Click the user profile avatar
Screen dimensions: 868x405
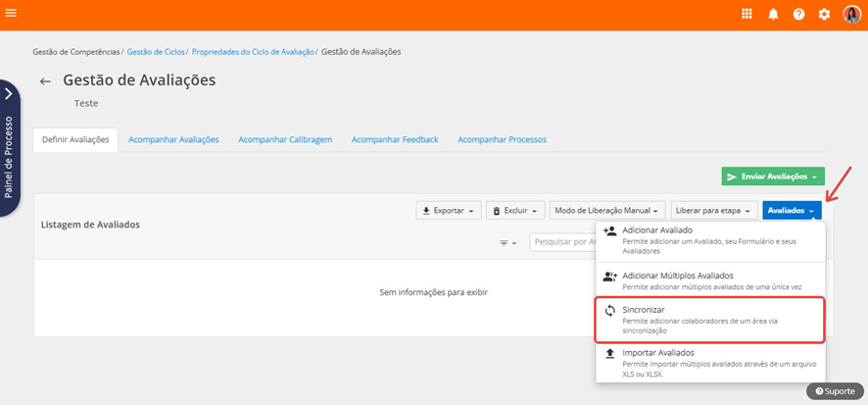[x=851, y=14]
